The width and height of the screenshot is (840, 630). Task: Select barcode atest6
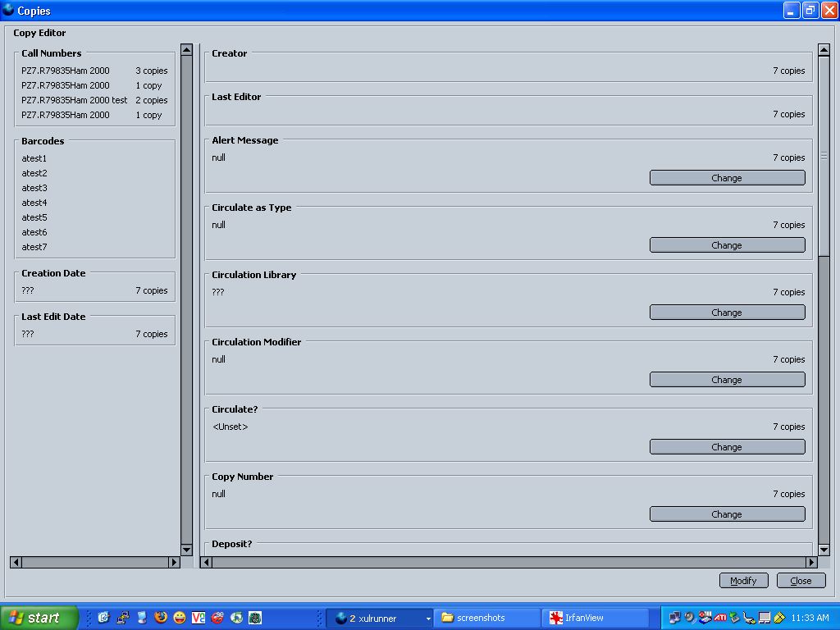pyautogui.click(x=34, y=232)
